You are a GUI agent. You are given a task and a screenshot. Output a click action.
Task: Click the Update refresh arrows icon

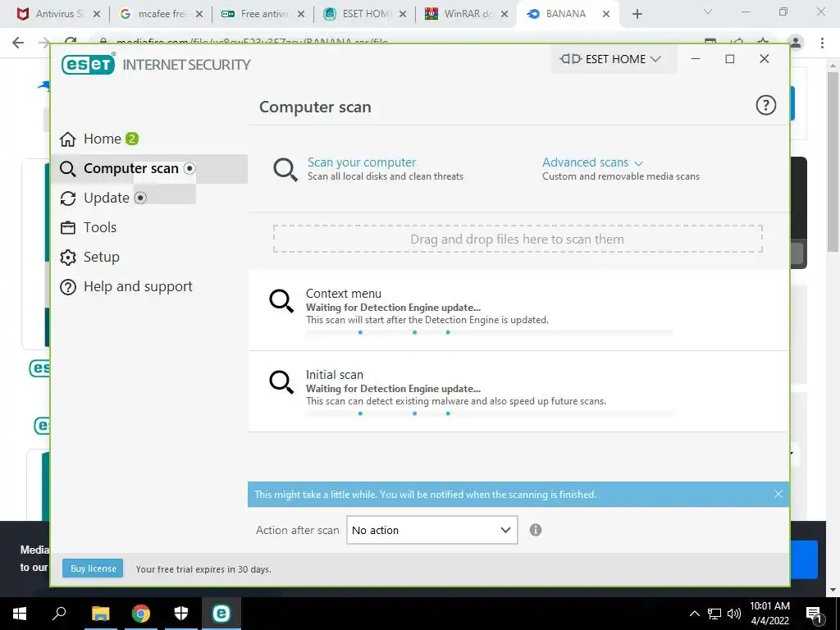click(68, 199)
